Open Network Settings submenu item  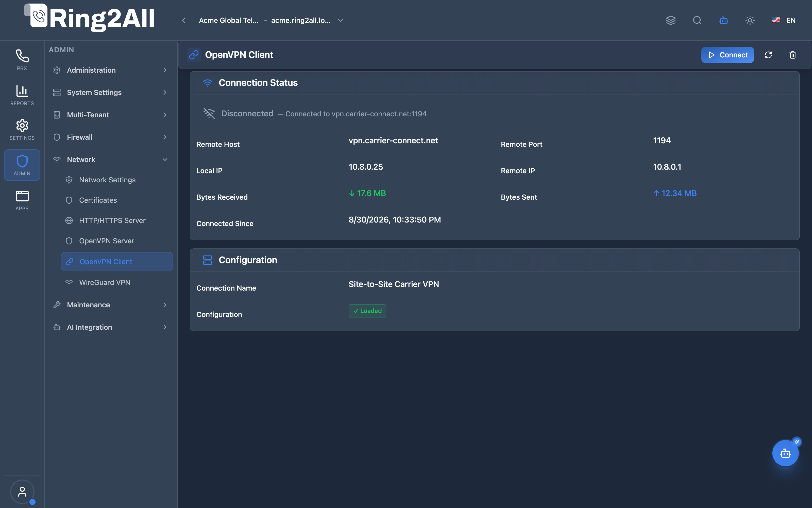click(x=117, y=180)
